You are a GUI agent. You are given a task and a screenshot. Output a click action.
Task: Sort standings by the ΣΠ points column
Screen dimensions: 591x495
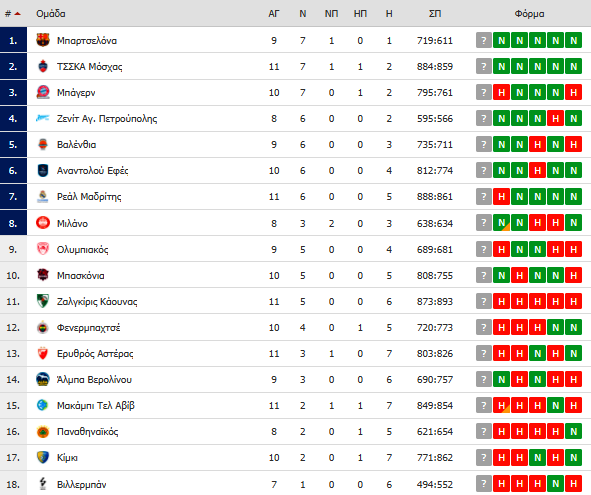pyautogui.click(x=435, y=14)
